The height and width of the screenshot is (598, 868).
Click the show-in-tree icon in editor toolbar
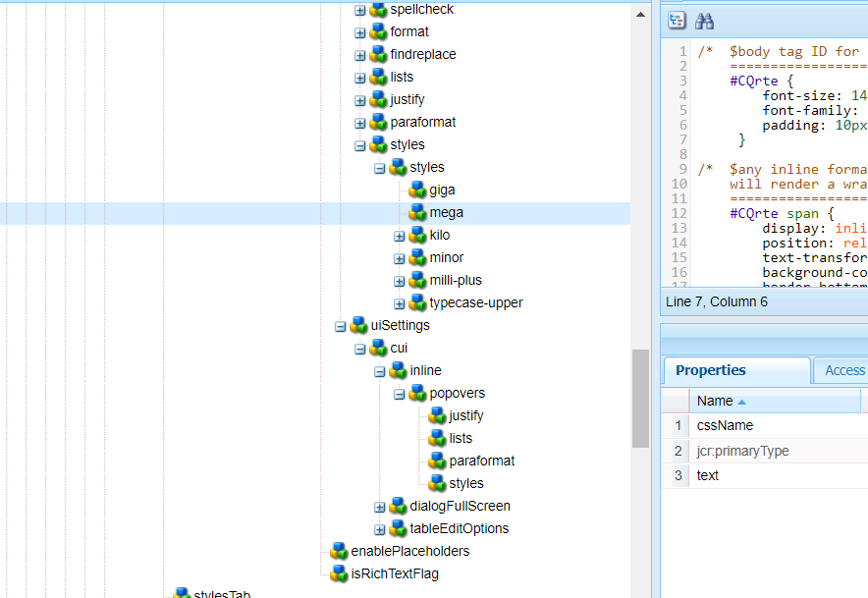[x=678, y=21]
